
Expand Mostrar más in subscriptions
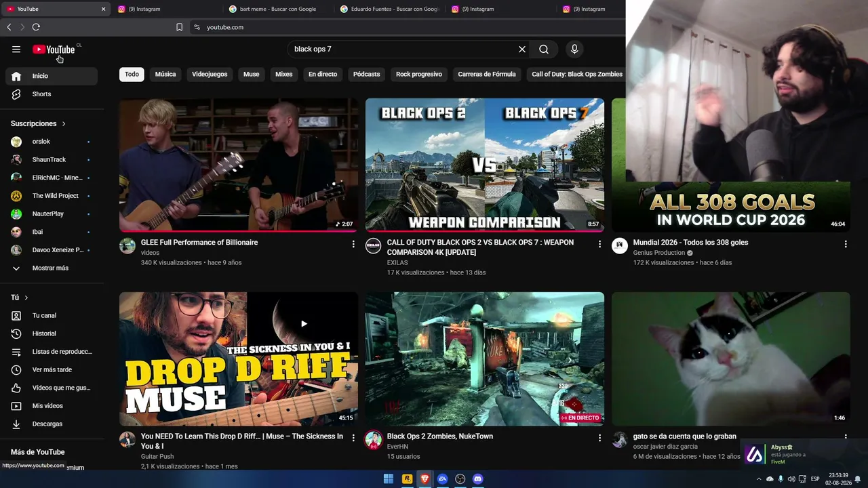[x=52, y=268]
